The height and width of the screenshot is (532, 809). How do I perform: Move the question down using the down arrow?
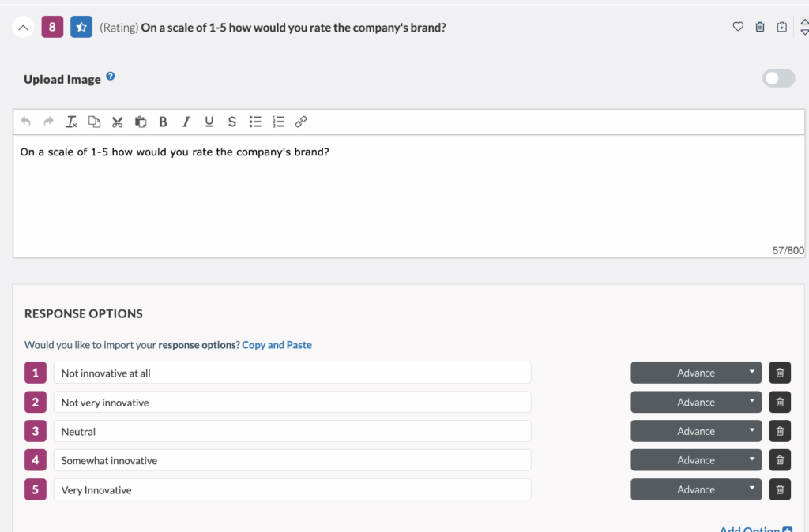pos(803,34)
